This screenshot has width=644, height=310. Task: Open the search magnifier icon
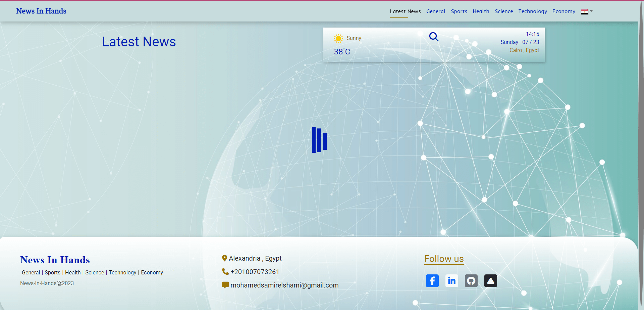pos(434,37)
